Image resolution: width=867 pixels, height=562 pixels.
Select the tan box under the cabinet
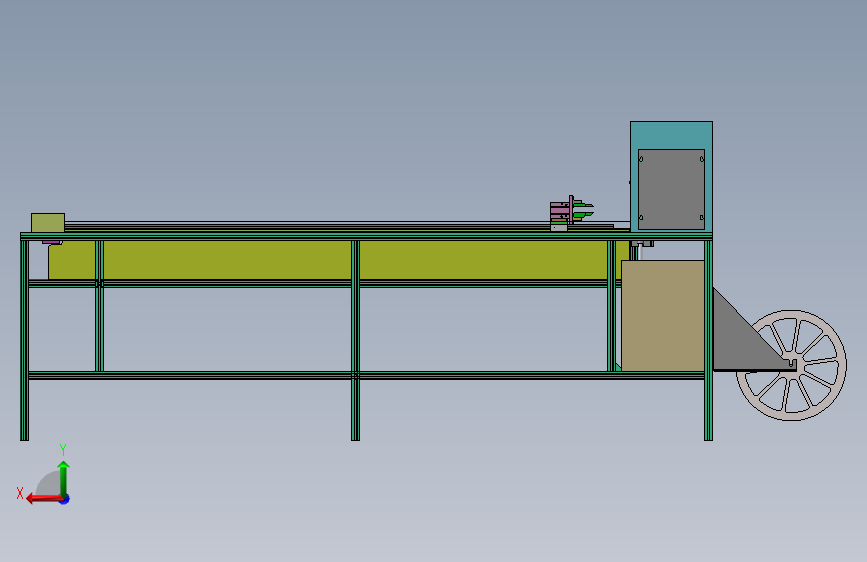coord(662,315)
